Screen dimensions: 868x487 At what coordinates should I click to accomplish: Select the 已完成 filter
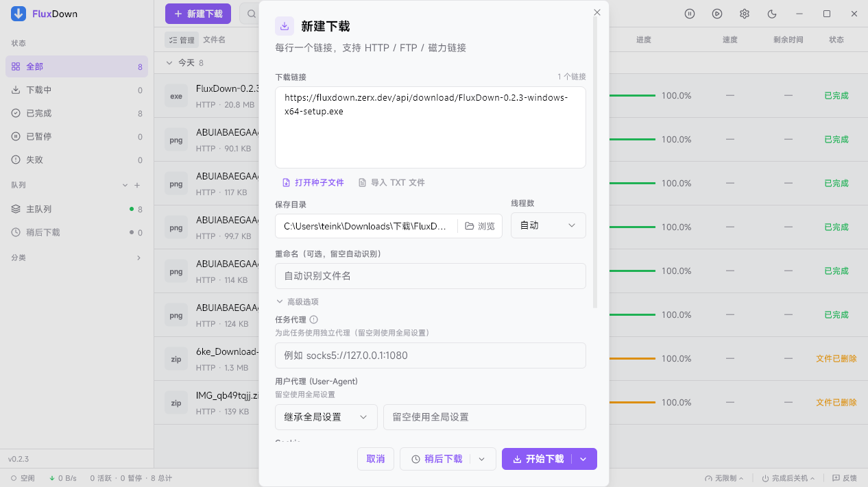(77, 113)
